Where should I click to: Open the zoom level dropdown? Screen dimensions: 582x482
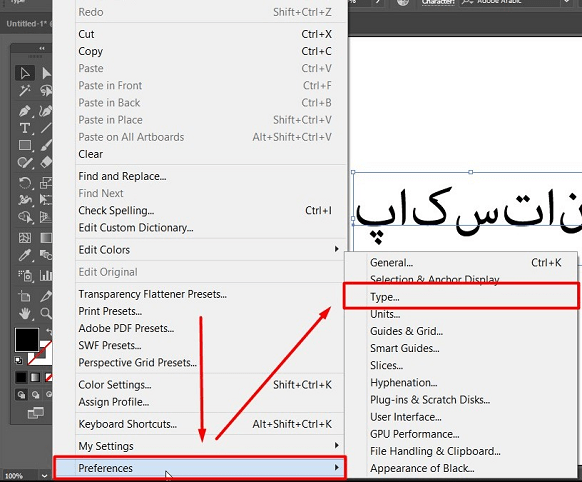pyautogui.click(x=45, y=476)
